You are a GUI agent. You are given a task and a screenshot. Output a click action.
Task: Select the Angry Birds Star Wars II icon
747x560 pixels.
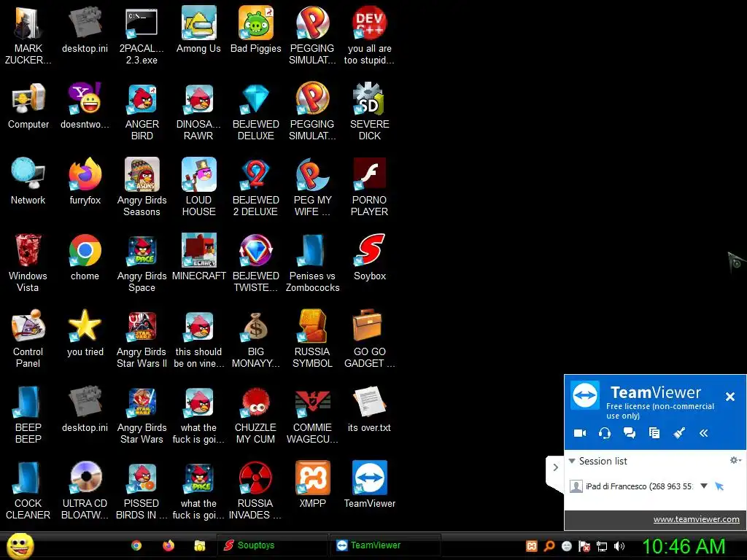point(142,338)
